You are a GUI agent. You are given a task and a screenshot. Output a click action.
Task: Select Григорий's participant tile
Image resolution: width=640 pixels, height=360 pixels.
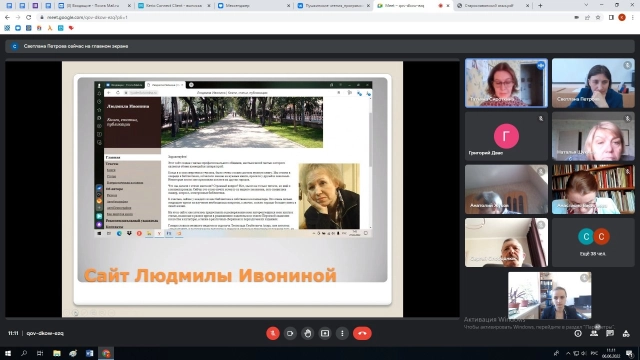pyautogui.click(x=506, y=136)
